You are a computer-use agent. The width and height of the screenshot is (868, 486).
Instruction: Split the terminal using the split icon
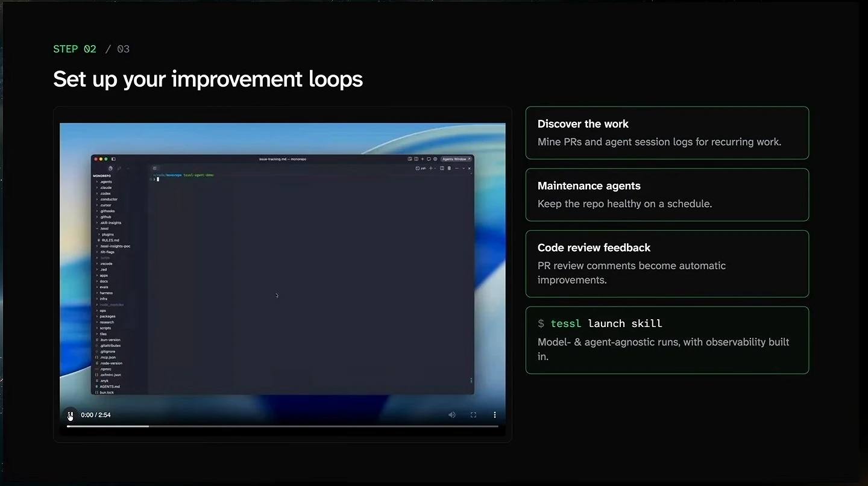click(x=442, y=169)
